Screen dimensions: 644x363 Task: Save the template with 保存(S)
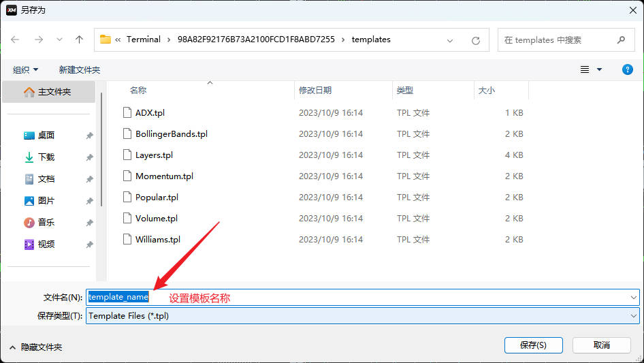click(533, 345)
